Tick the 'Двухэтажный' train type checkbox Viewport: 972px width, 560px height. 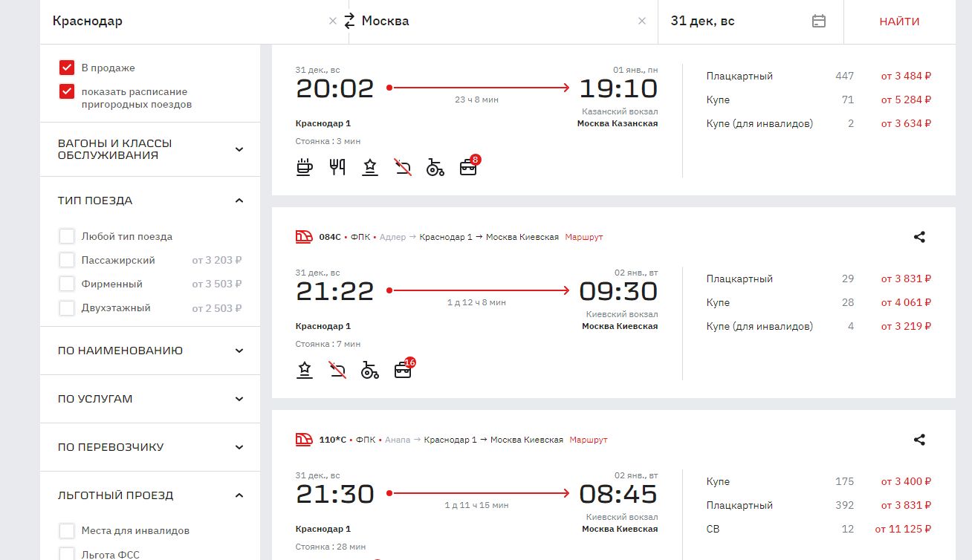pos(67,307)
